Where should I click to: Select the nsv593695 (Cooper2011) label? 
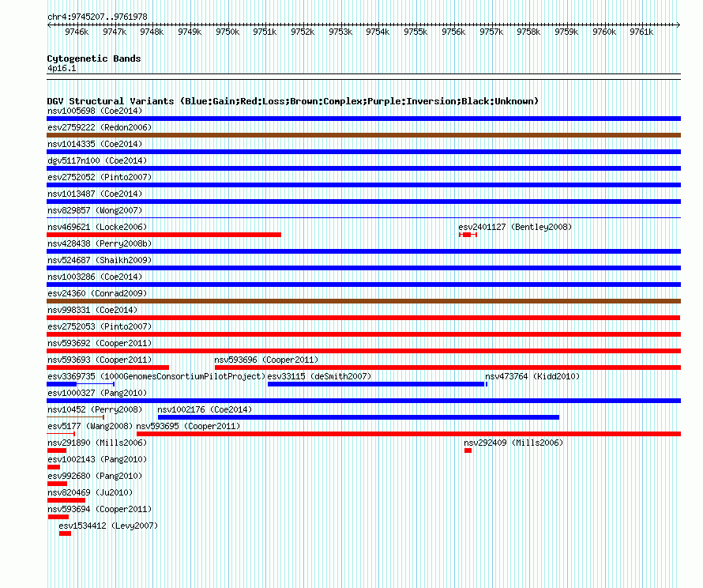188,426
